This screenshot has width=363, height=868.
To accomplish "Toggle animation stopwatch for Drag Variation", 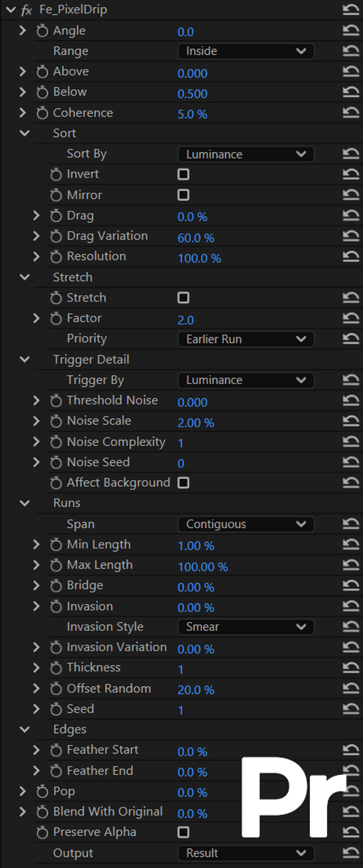I will point(56,236).
